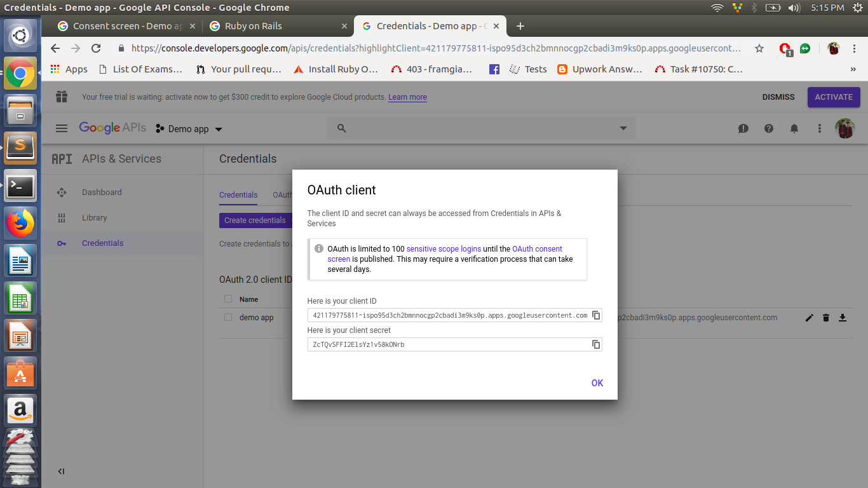Image resolution: width=868 pixels, height=488 pixels.
Task: Open Dashboard in the left sidebar
Action: (x=102, y=193)
